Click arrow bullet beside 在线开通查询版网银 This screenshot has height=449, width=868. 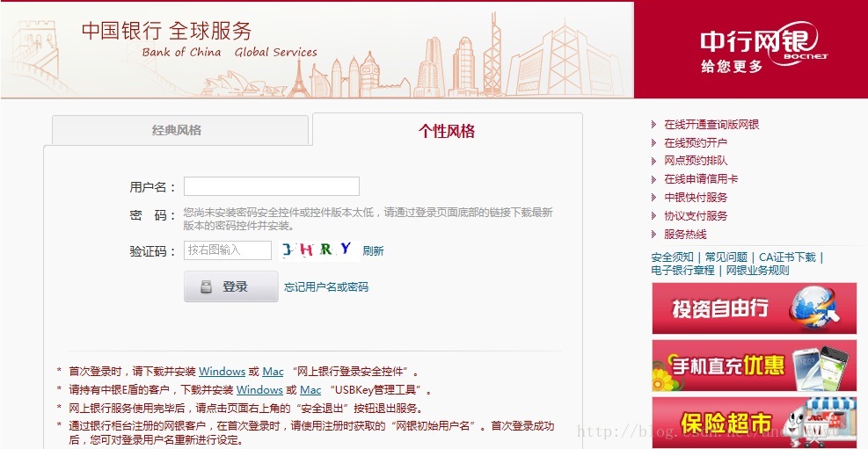pos(654,125)
